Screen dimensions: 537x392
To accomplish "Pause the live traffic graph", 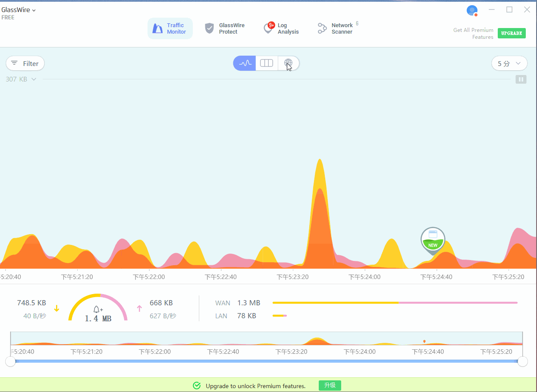I will click(521, 79).
